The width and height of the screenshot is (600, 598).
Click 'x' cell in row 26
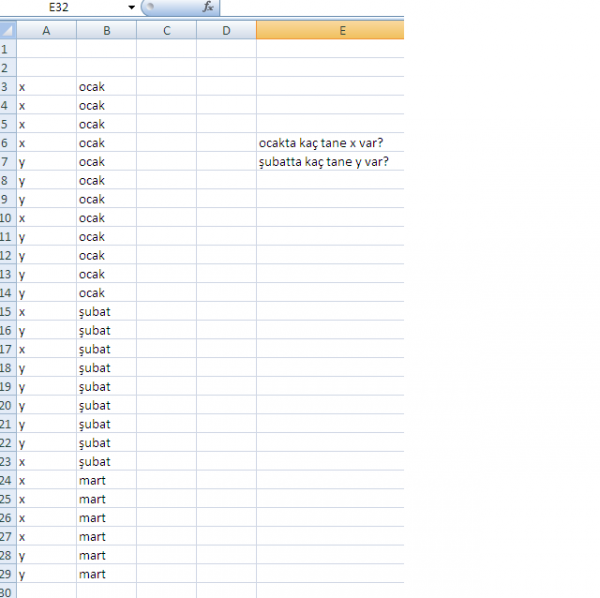click(x=46, y=518)
